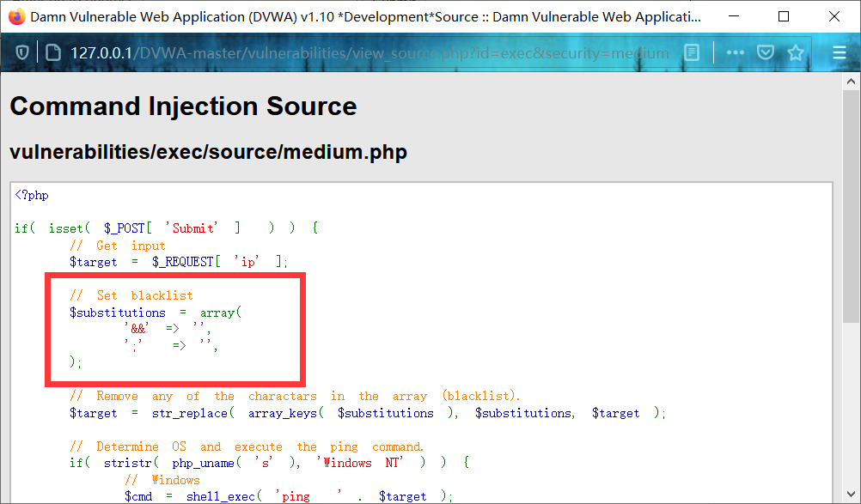
Task: Bookmark this page with star icon
Action: click(796, 52)
